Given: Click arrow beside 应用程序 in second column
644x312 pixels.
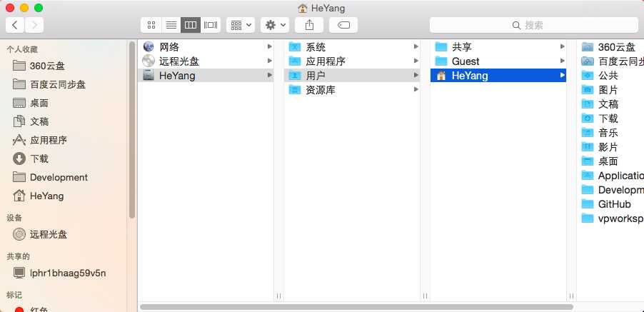Looking at the screenshot, I should [x=416, y=61].
